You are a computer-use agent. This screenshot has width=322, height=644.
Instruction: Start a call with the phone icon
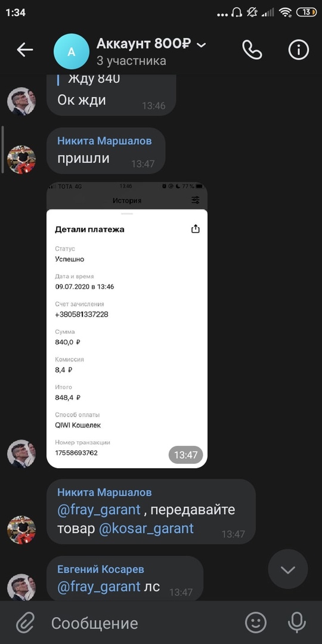coord(252,50)
